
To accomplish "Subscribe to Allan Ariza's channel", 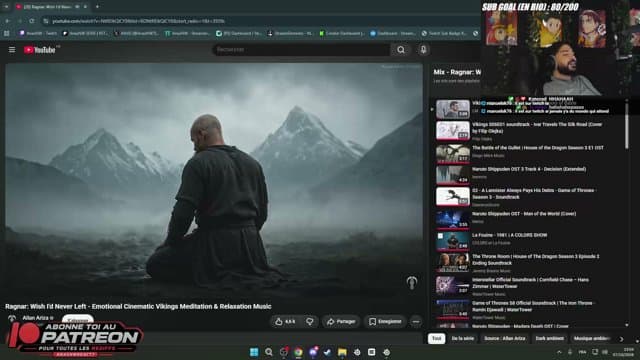I will tap(78, 319).
